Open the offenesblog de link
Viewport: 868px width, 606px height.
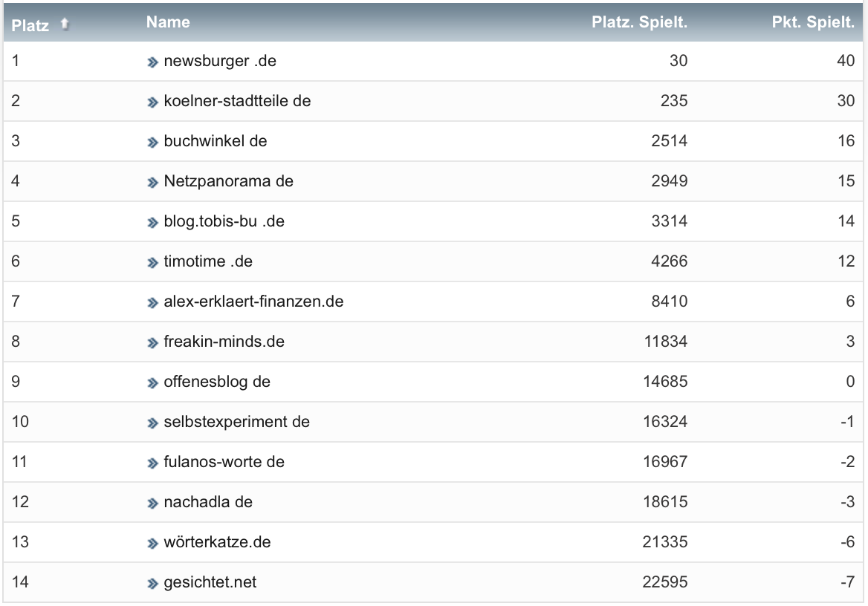[x=217, y=382]
